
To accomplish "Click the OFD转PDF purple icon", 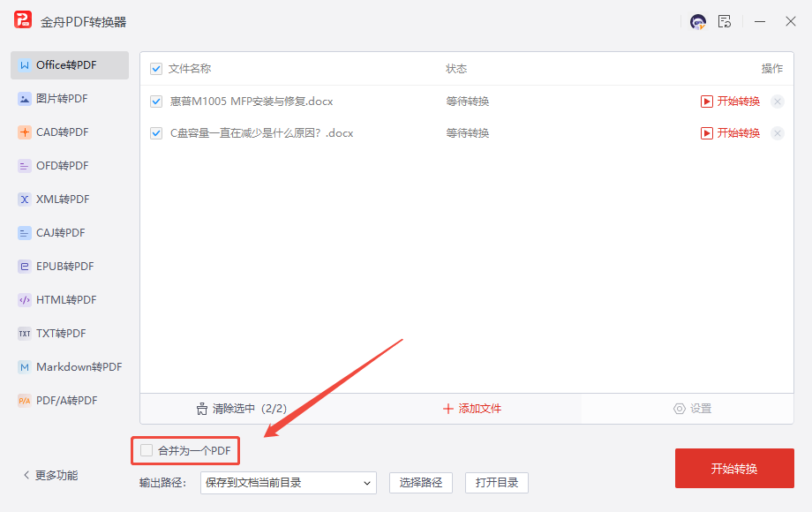I will 25,166.
